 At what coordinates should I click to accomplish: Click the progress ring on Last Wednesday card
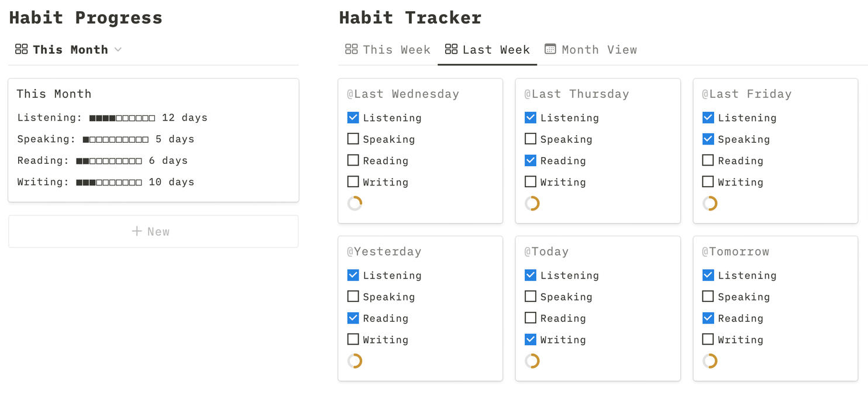355,204
